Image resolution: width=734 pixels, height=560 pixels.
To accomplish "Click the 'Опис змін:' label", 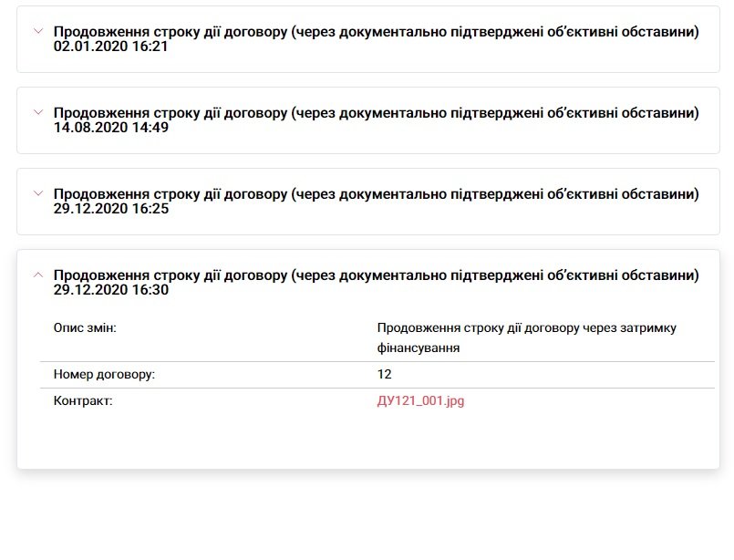I will coord(85,327).
